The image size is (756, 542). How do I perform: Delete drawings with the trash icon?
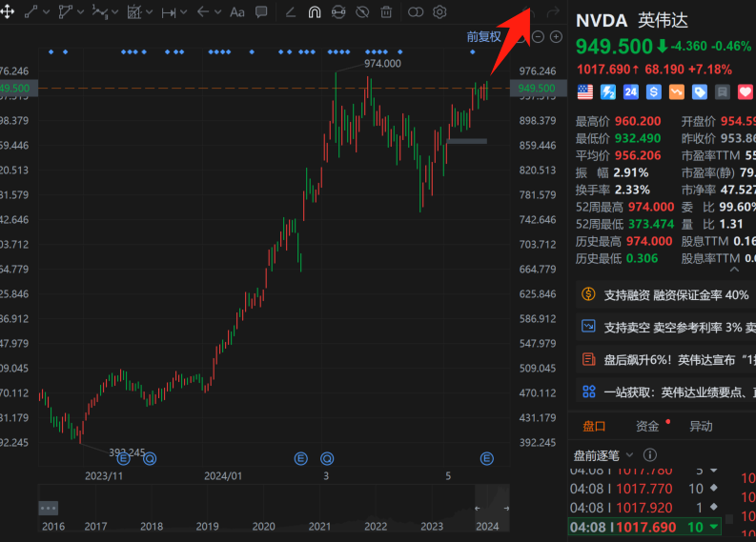tap(386, 12)
